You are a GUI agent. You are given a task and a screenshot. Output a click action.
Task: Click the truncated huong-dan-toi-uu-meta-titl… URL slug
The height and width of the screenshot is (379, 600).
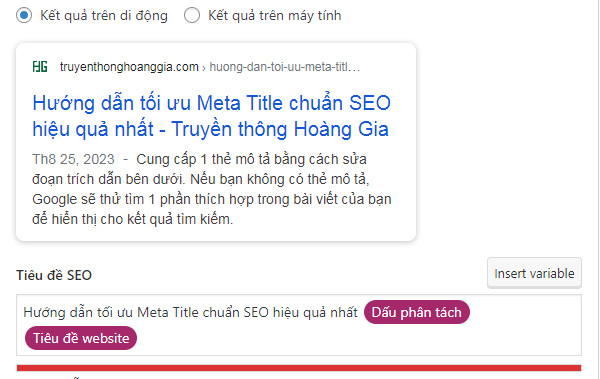(285, 67)
